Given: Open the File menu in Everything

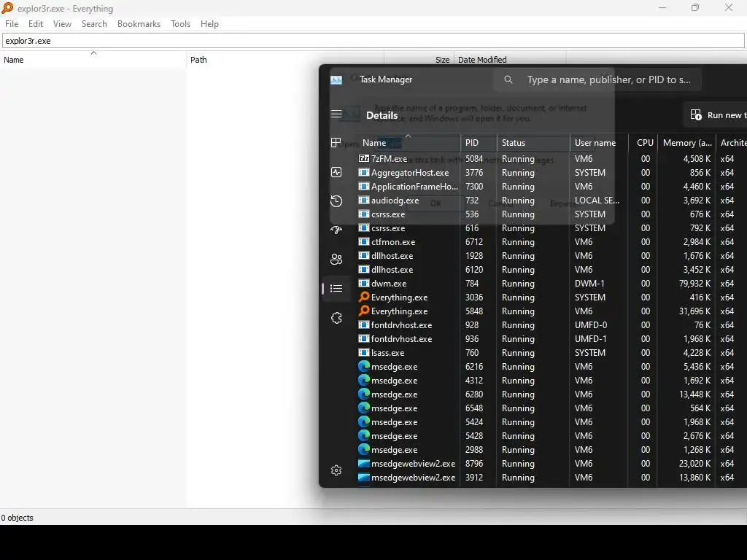Looking at the screenshot, I should point(12,24).
